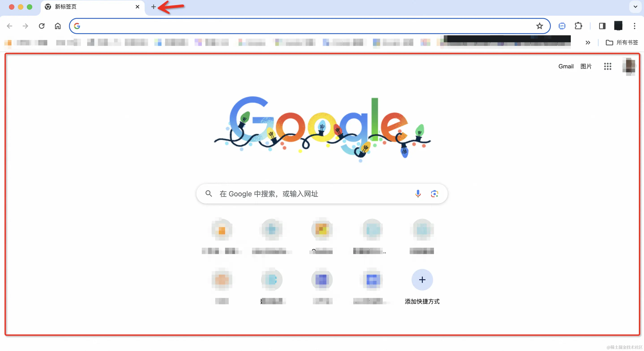
Task: Open Chrome's three-dot menu
Action: [x=634, y=26]
